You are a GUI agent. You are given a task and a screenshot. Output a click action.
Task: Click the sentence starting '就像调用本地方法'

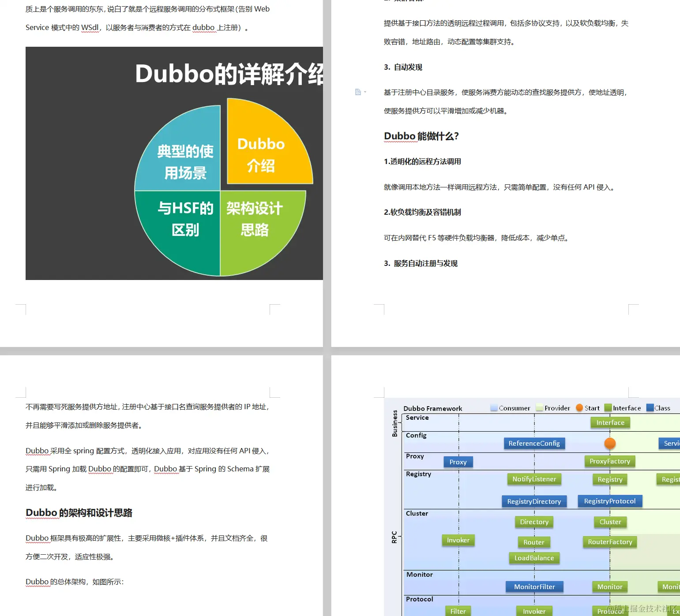500,187
